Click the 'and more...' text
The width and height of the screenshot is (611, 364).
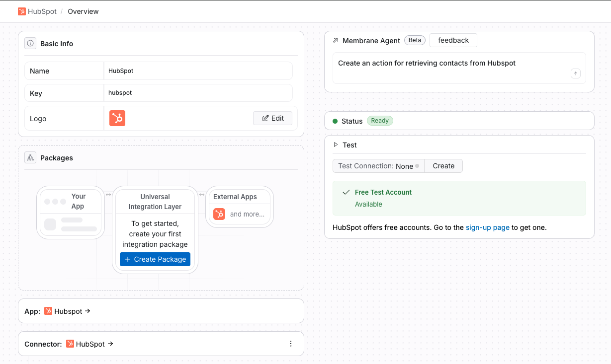click(x=247, y=215)
